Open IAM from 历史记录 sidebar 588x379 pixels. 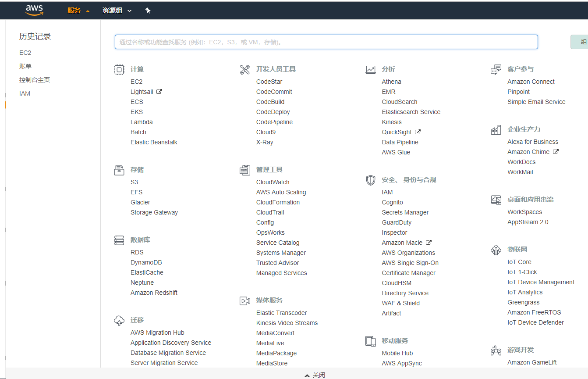pyautogui.click(x=25, y=93)
